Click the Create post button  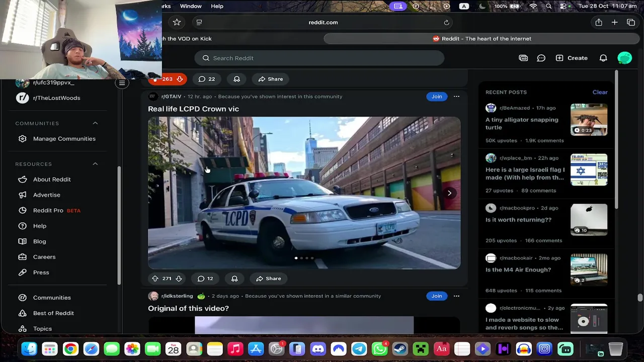click(572, 58)
